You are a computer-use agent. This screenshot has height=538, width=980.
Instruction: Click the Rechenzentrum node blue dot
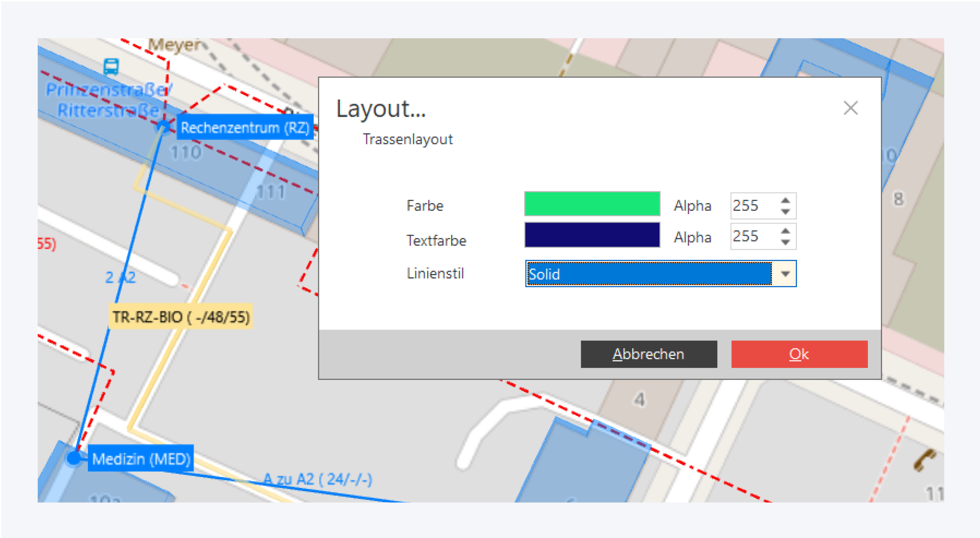[x=164, y=126]
